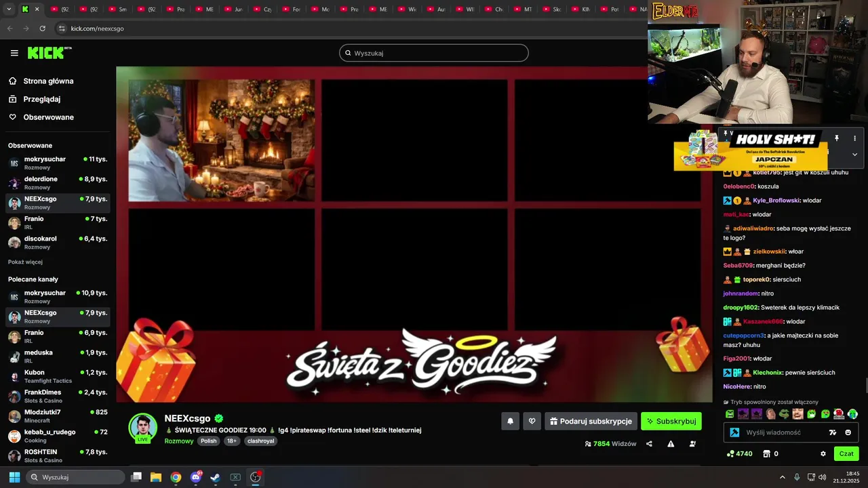Viewport: 868px width, 488px height.
Task: Open File Explorer from taskbar
Action: (156, 477)
